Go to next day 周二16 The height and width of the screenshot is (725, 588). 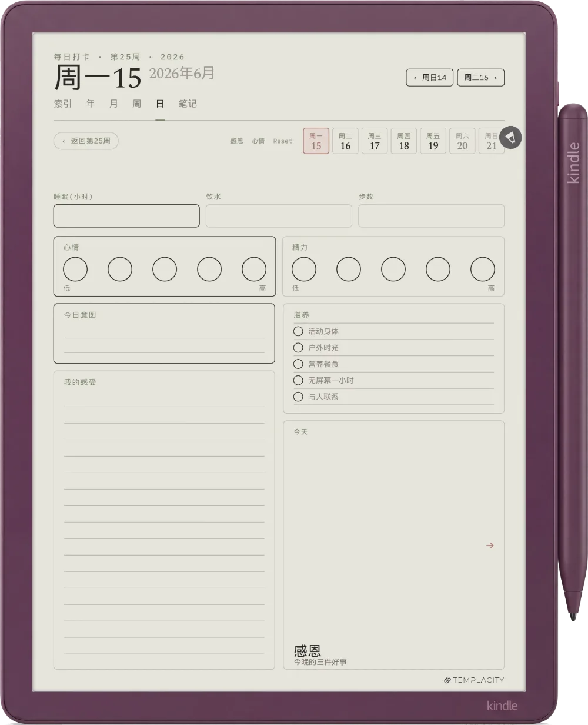pos(481,78)
